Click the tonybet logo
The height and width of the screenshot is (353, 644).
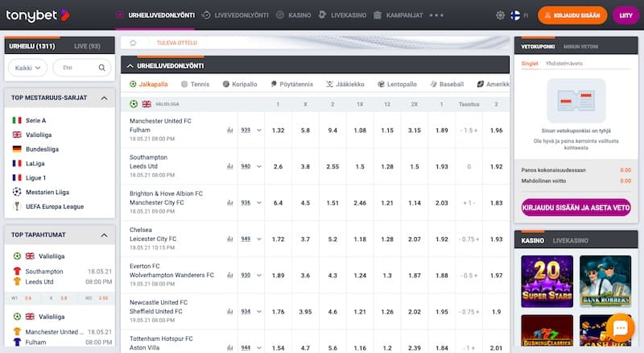[x=38, y=15]
